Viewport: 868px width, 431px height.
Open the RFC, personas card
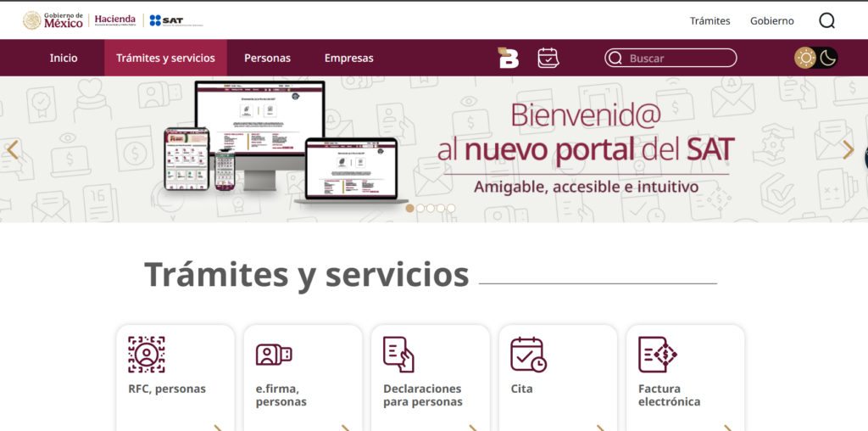point(175,378)
